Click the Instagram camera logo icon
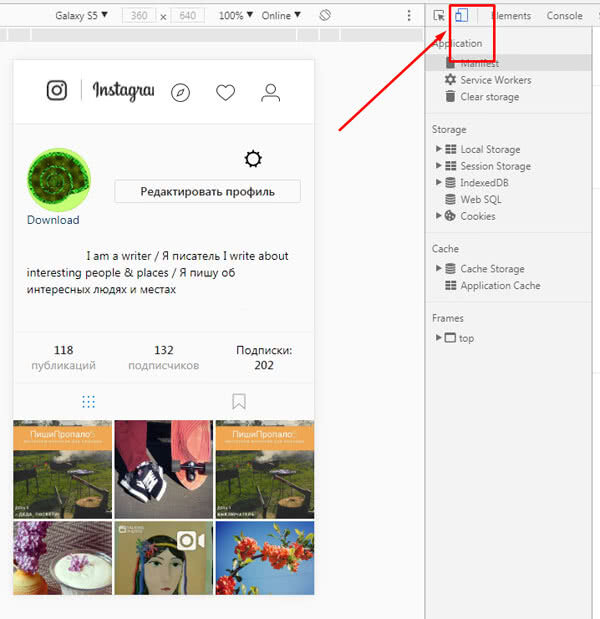 [57, 90]
